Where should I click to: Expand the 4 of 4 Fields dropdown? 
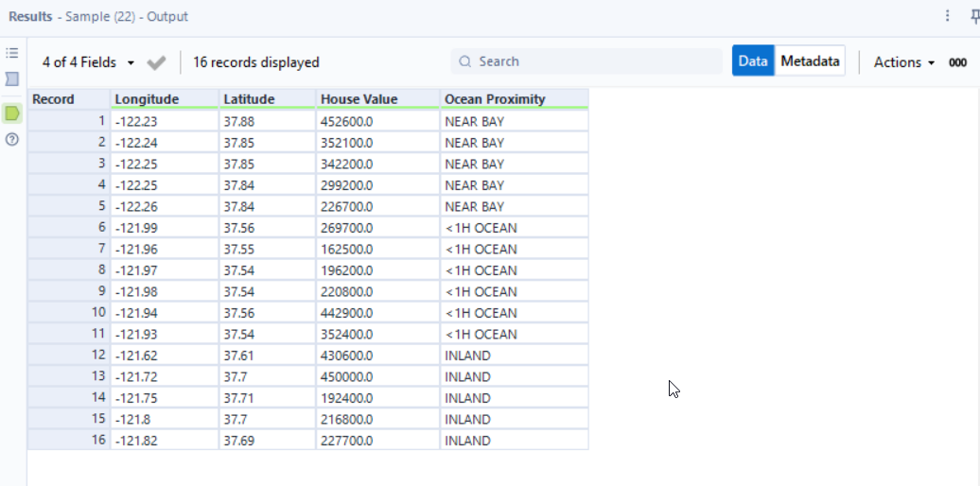88,62
